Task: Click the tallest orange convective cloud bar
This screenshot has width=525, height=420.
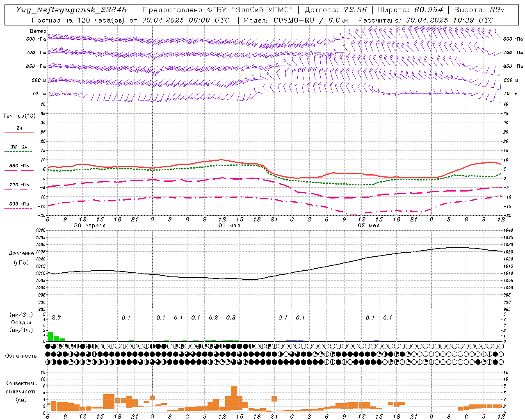Action: coord(234,398)
